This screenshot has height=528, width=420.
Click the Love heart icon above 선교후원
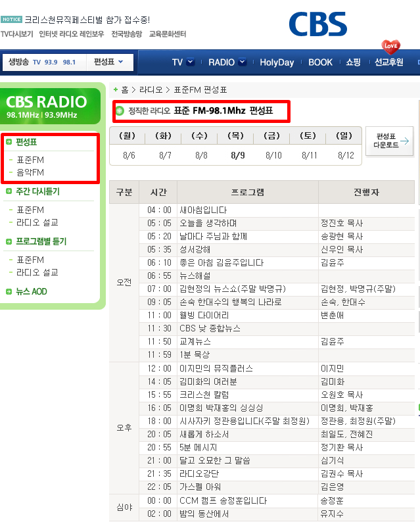(x=390, y=47)
